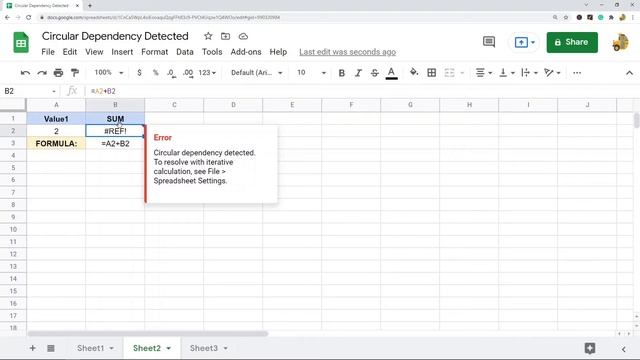Screen dimensions: 640x360
Task: Open text rotation dropdown
Action: (552, 73)
